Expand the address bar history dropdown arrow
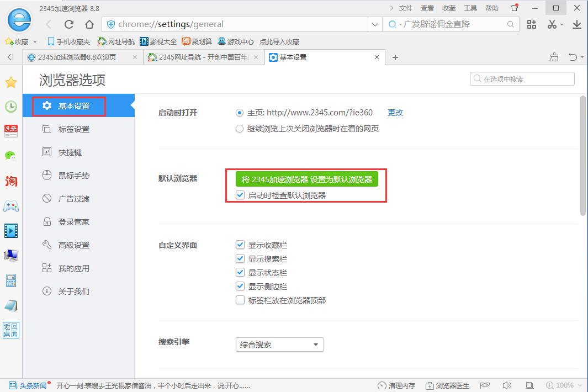This screenshot has width=588, height=392. [375, 24]
